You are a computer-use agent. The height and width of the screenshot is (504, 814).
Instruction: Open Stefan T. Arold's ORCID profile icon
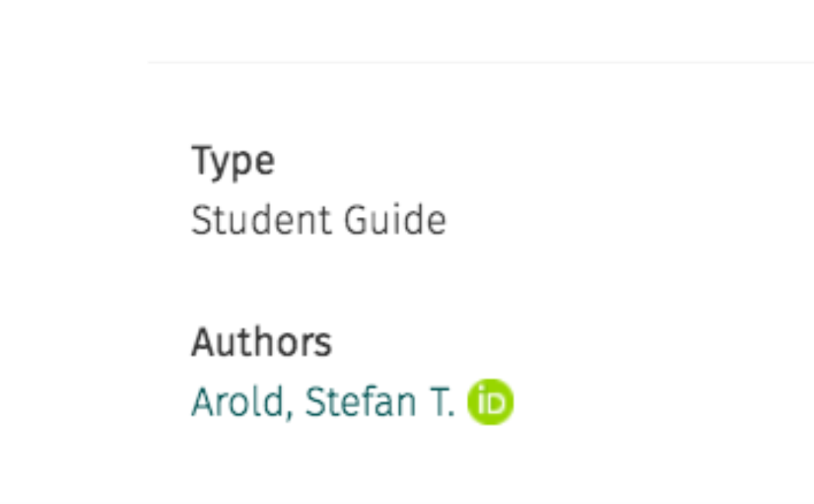490,402
